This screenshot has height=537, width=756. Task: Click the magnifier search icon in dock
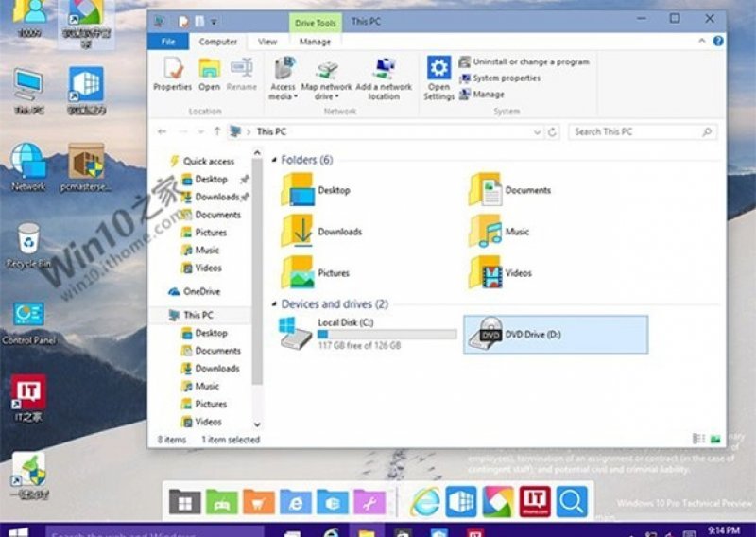tap(572, 502)
